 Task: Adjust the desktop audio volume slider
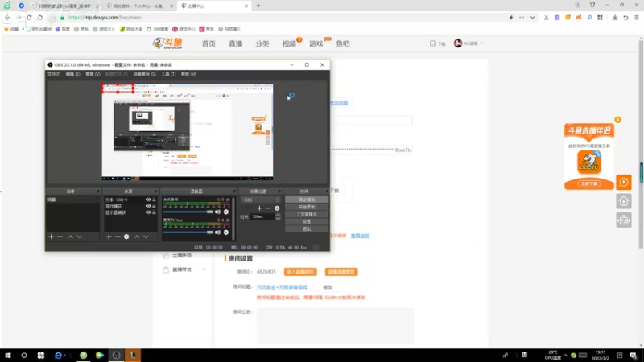[x=188, y=212]
